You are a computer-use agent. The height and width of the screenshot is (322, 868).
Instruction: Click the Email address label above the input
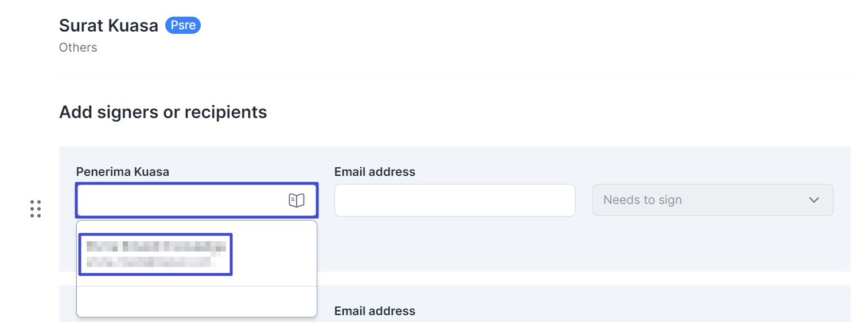point(375,172)
